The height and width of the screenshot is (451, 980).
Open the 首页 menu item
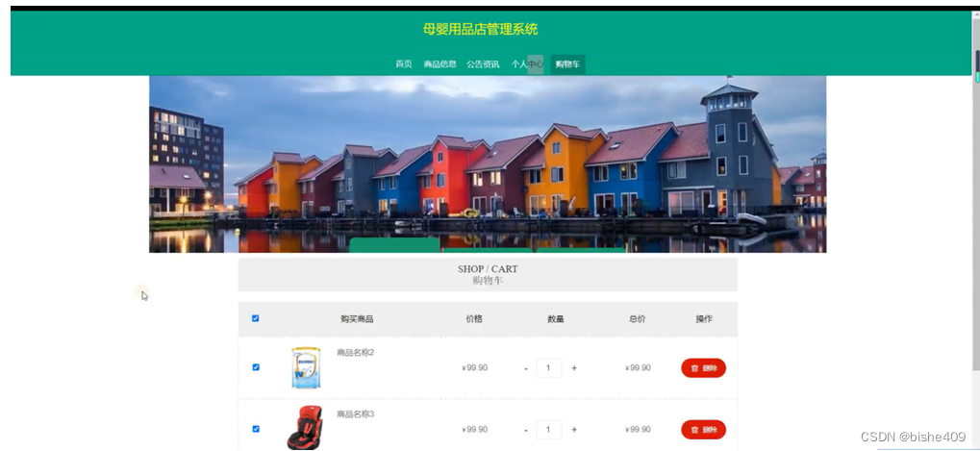404,64
